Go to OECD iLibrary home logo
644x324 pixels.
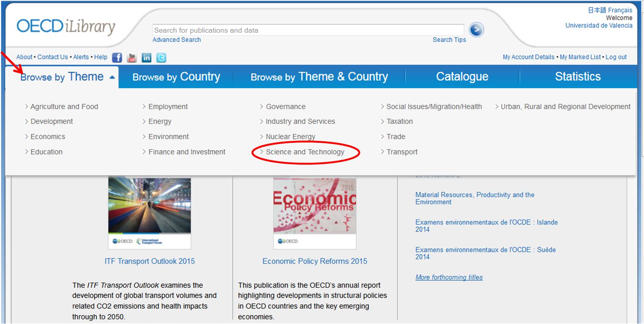coord(66,27)
